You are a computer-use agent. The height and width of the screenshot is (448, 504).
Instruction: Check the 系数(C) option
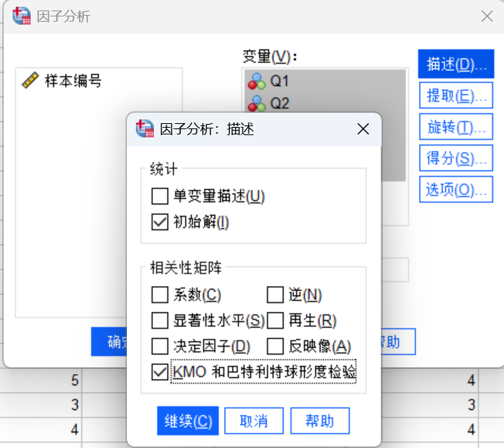click(160, 295)
